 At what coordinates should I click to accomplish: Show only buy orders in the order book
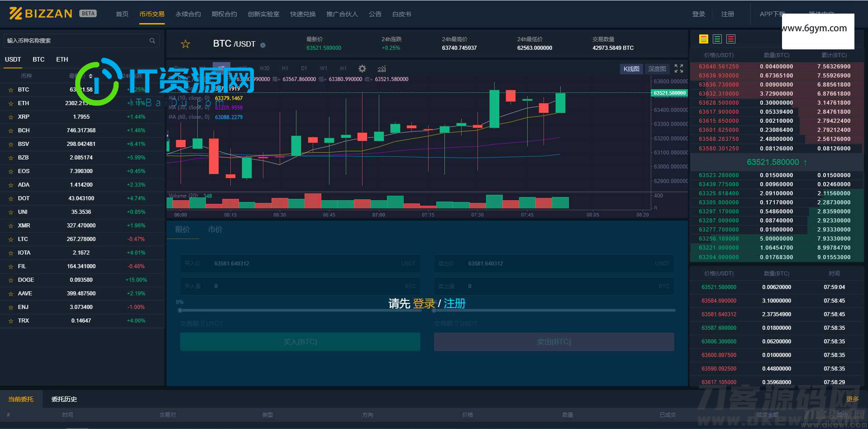[x=717, y=39]
